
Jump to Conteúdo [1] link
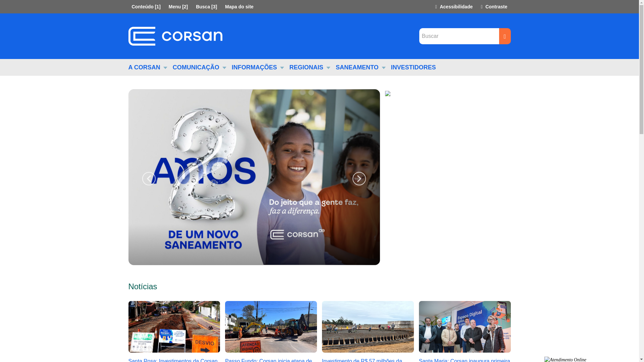pos(146,7)
